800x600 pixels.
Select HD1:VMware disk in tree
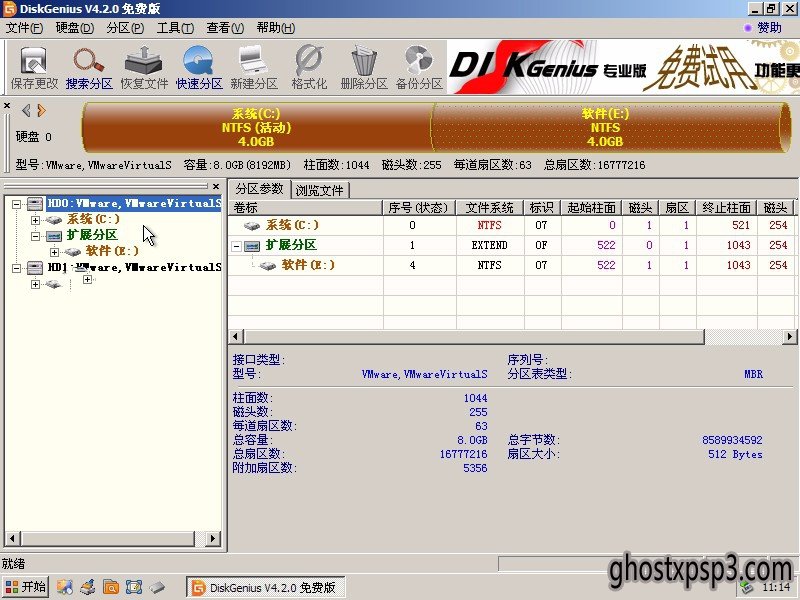(134, 267)
